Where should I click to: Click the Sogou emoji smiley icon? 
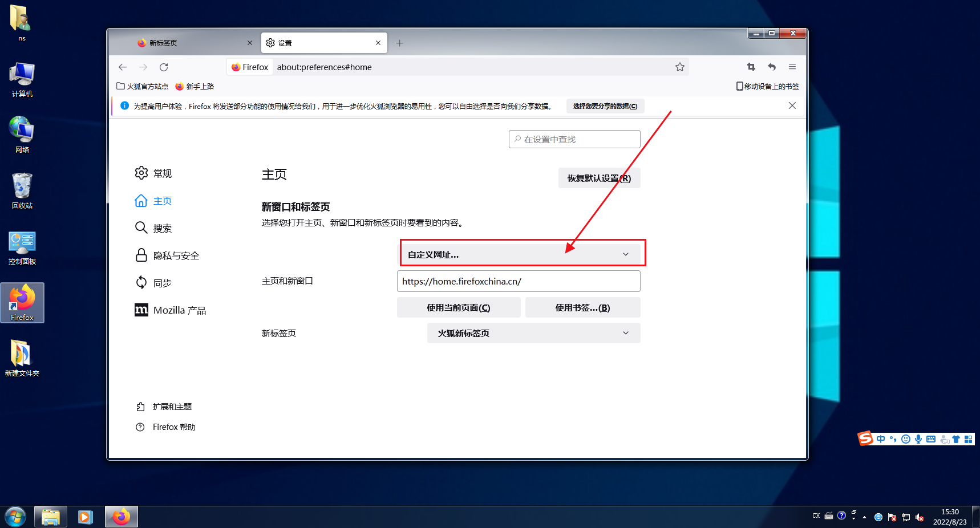tap(906, 439)
